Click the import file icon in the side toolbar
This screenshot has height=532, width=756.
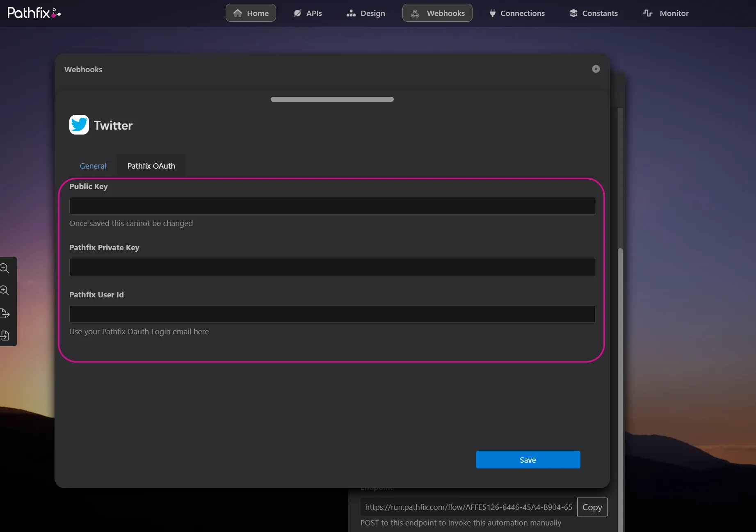point(5,336)
